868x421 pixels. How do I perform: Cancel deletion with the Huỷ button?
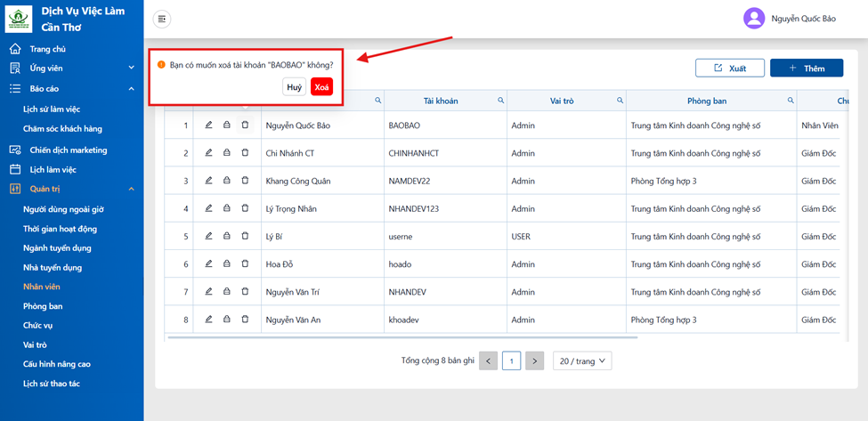click(x=295, y=87)
